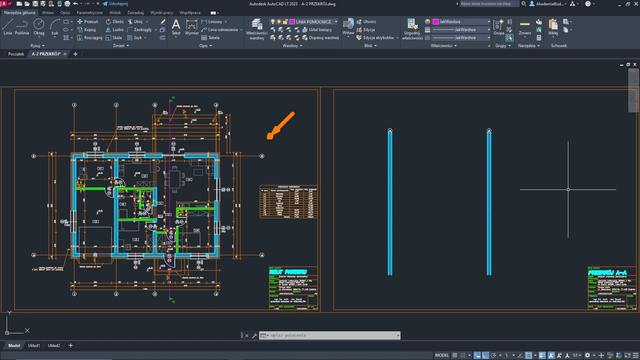Toggle lineweight display in status bar
Viewport: 640px width, 360px height.
coord(542,356)
